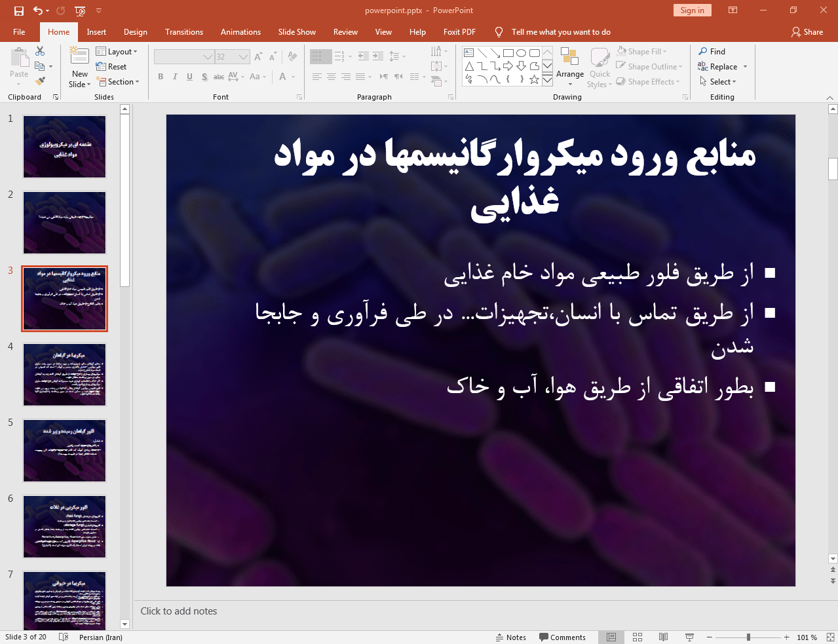Toggle Bold formatting
The image size is (838, 644).
(x=161, y=77)
